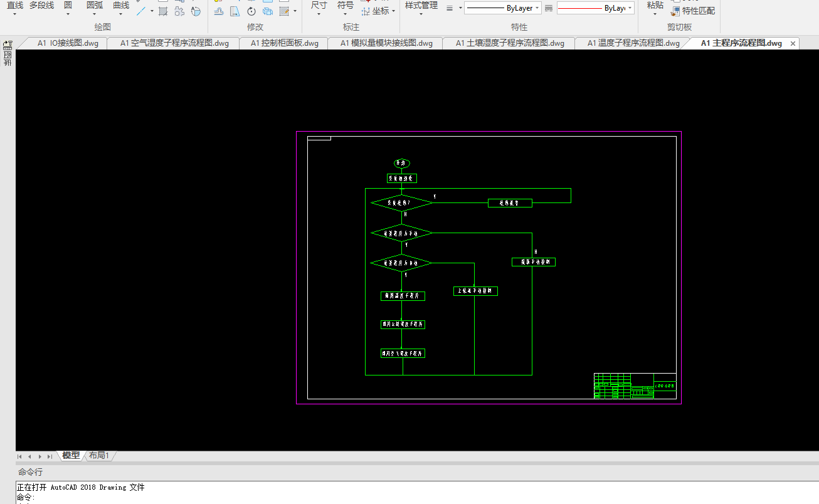The image size is (819, 504).
Task: Click the 特性匹配 match properties icon
Action: (676, 11)
